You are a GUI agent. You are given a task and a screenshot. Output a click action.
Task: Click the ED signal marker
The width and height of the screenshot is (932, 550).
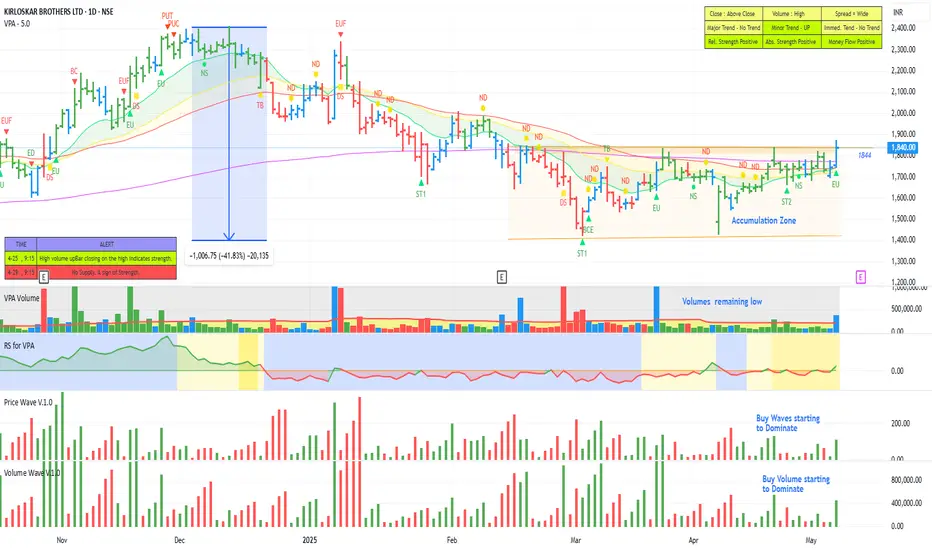click(31, 153)
